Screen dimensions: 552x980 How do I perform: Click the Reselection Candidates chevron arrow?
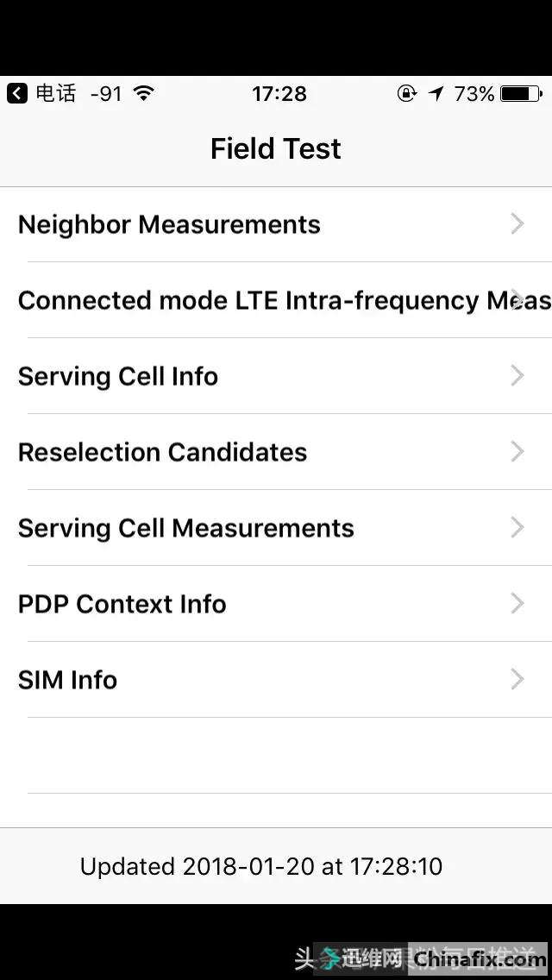coord(517,451)
